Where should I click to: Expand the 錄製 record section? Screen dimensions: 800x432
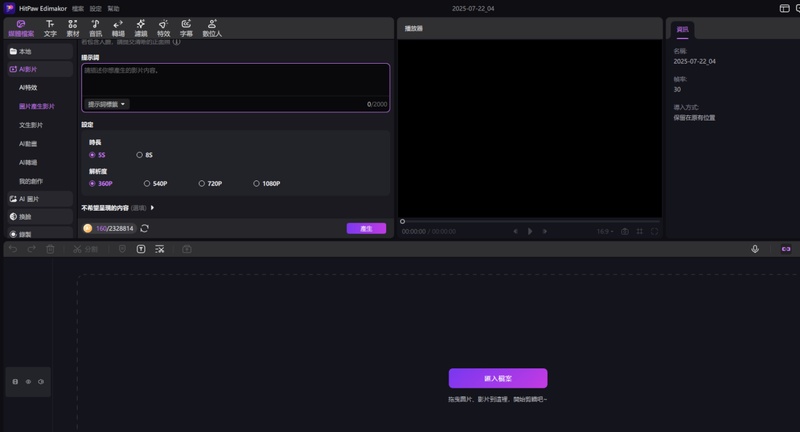(40, 234)
